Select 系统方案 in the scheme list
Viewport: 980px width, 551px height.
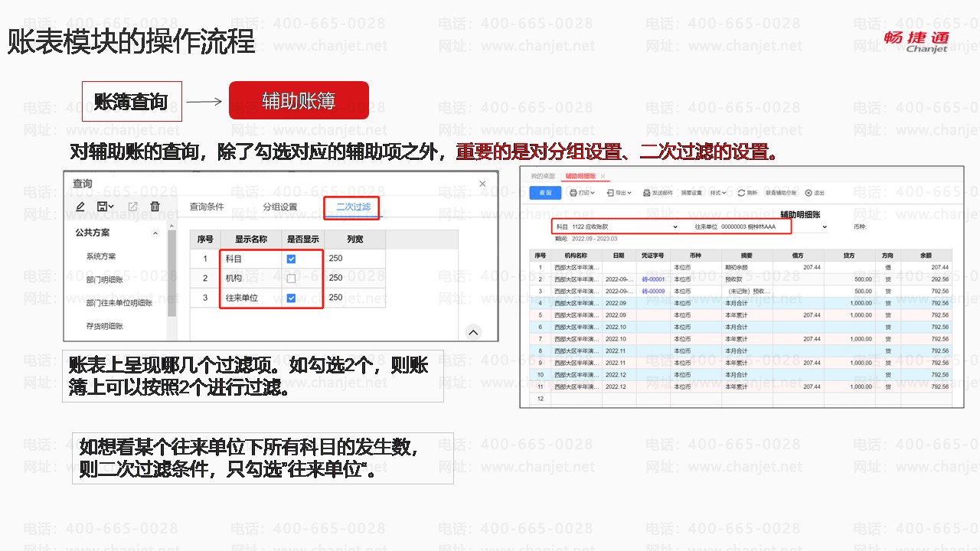coord(101,256)
